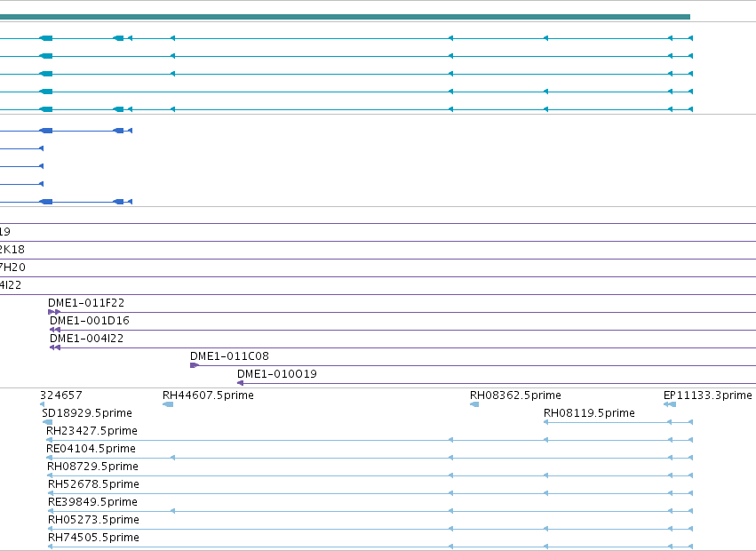Click the DME1-011C08 feature label
Screen dimensions: 756x551
coord(229,356)
